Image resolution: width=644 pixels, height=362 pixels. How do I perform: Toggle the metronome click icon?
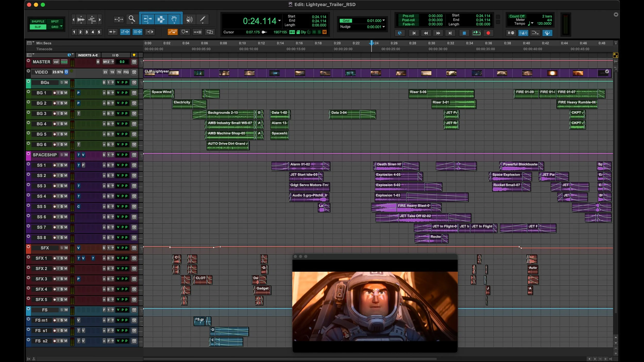pos(523,33)
